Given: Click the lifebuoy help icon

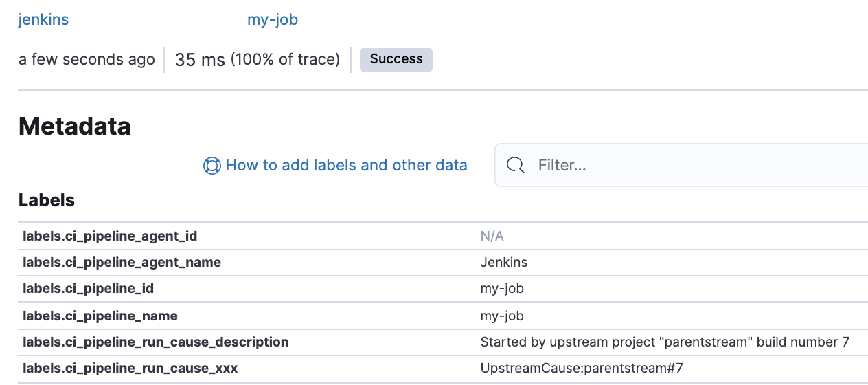Looking at the screenshot, I should (212, 166).
